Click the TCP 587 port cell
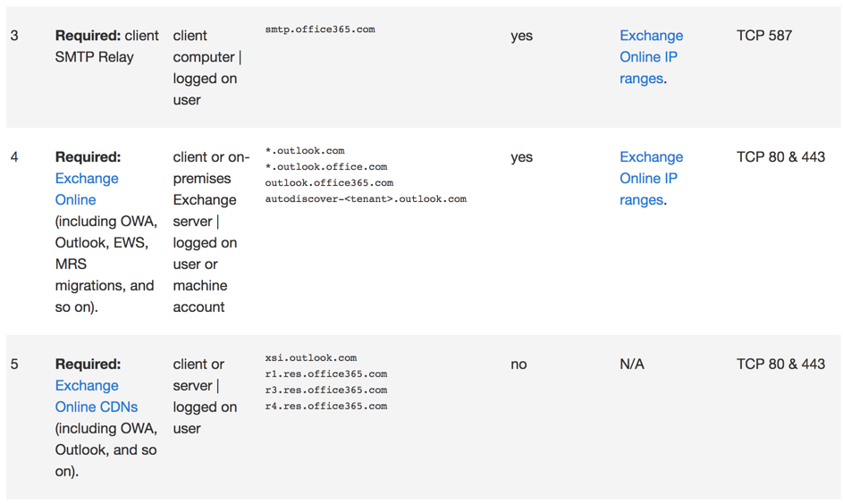 (x=764, y=36)
